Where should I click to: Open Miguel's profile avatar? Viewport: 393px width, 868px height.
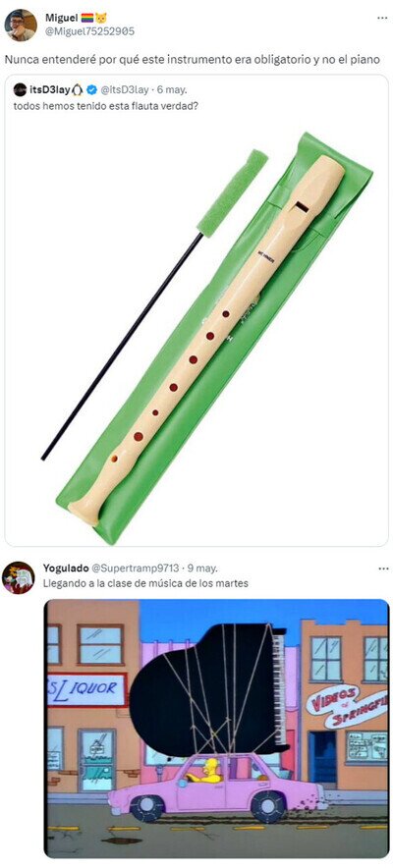point(21,26)
